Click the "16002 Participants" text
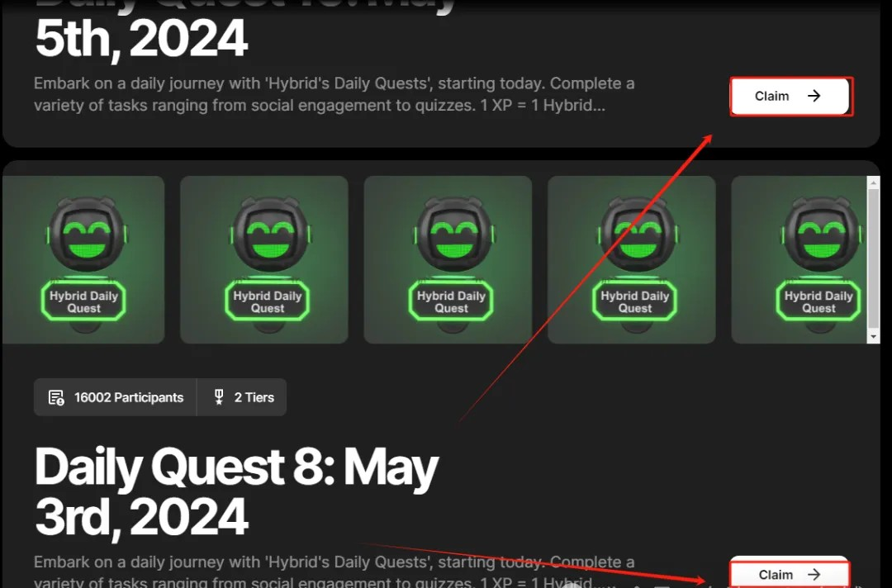Screen dimensions: 892x588 [129, 397]
